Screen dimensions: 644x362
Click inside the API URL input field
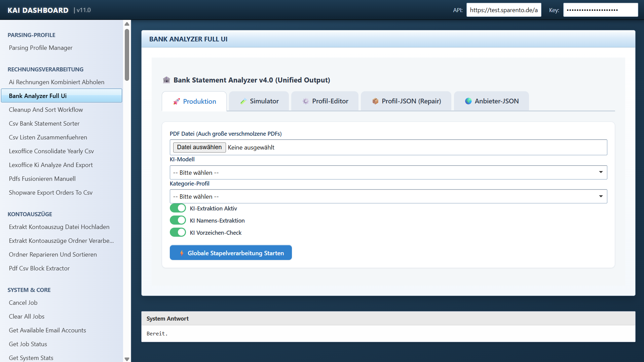[x=503, y=10]
